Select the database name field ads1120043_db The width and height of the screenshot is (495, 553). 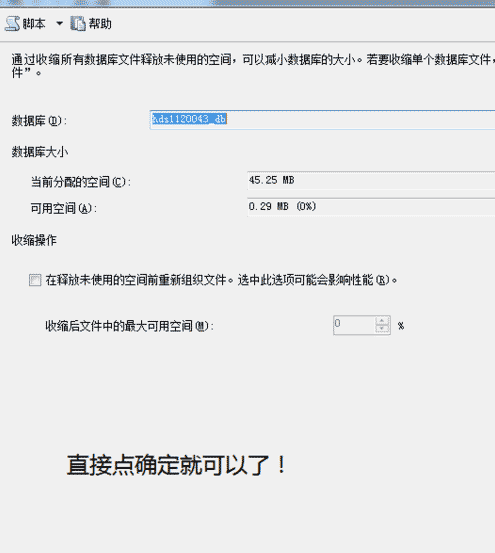click(322, 120)
